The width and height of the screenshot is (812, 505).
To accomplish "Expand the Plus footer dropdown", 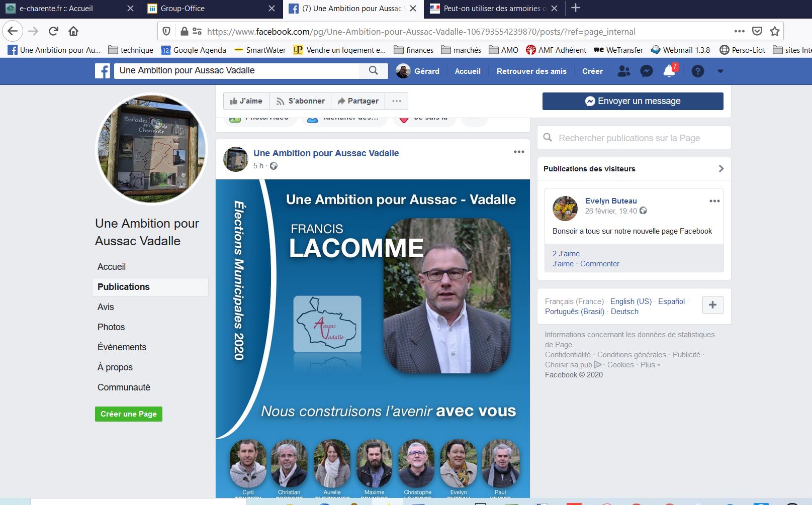I will (x=651, y=365).
